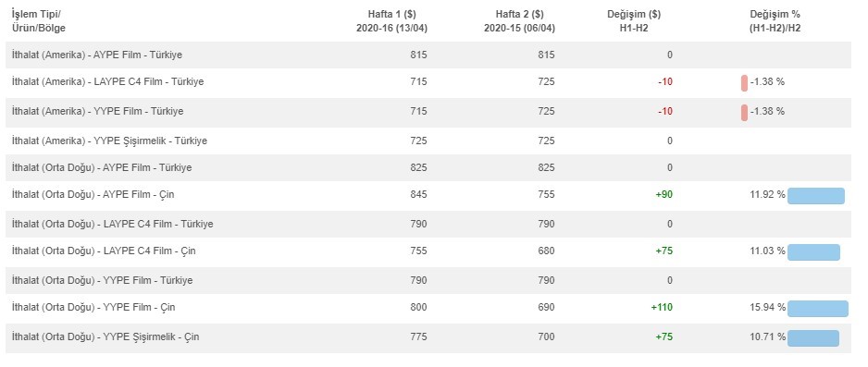The image size is (868, 367).
Task: Click the Hafta 2 ($) column header
Action: (x=519, y=21)
